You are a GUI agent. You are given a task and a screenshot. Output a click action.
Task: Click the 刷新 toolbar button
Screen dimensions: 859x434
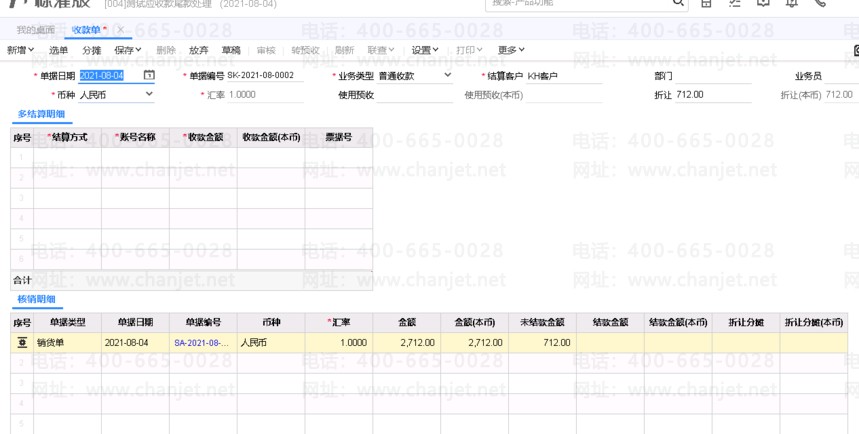click(345, 50)
